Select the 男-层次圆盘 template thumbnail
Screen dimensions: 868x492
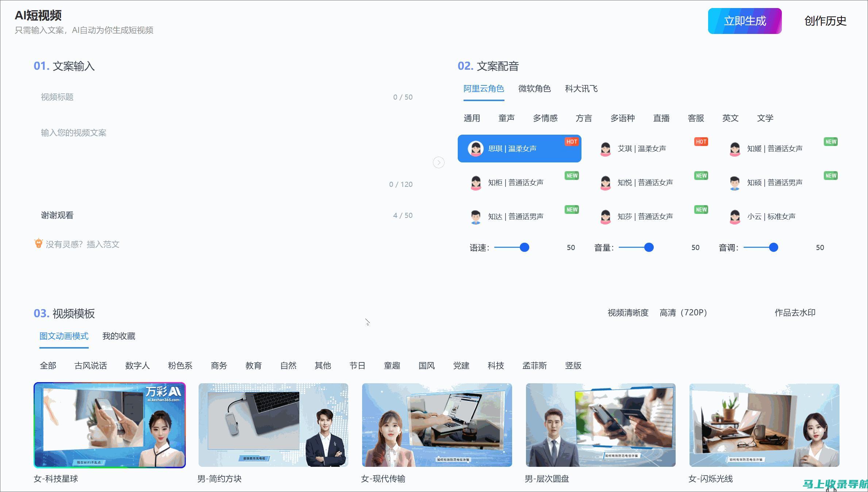(x=600, y=425)
